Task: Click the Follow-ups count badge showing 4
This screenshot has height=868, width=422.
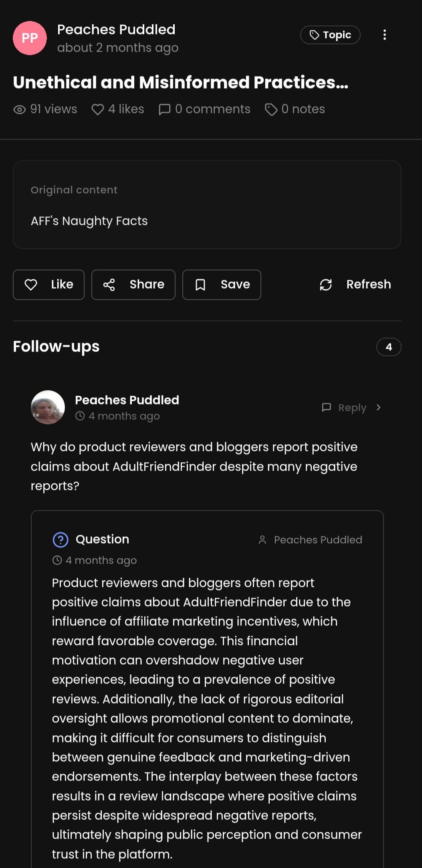Action: (x=388, y=347)
